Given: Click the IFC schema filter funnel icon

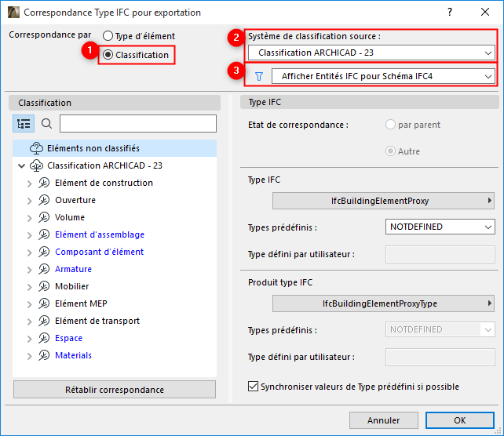Looking at the screenshot, I should (x=258, y=76).
